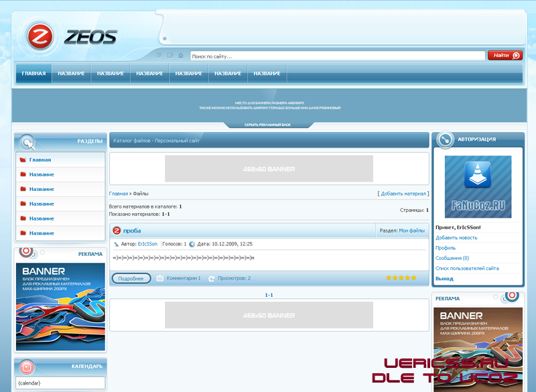Open the Мои файлы section link
This screenshot has width=536, height=392.
tap(411, 231)
